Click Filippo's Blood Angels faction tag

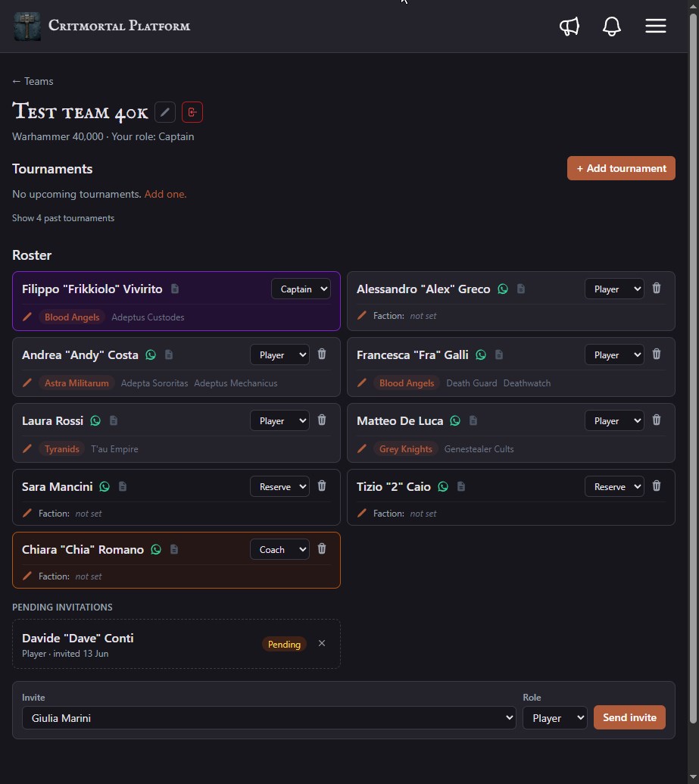72,317
